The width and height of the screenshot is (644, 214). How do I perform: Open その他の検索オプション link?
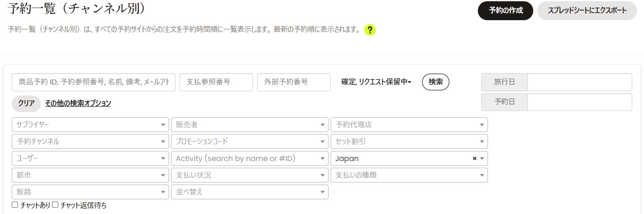coord(78,103)
